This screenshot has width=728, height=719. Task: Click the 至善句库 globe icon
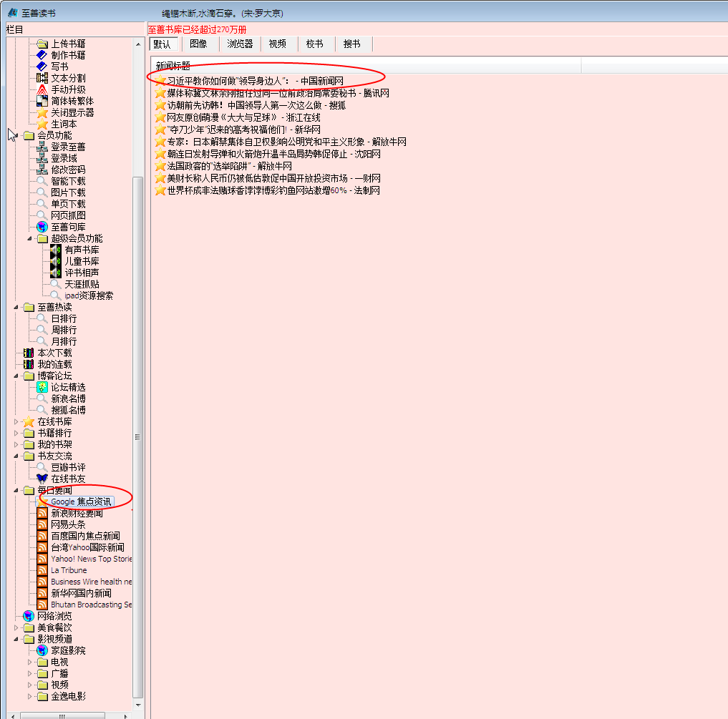click(x=42, y=227)
